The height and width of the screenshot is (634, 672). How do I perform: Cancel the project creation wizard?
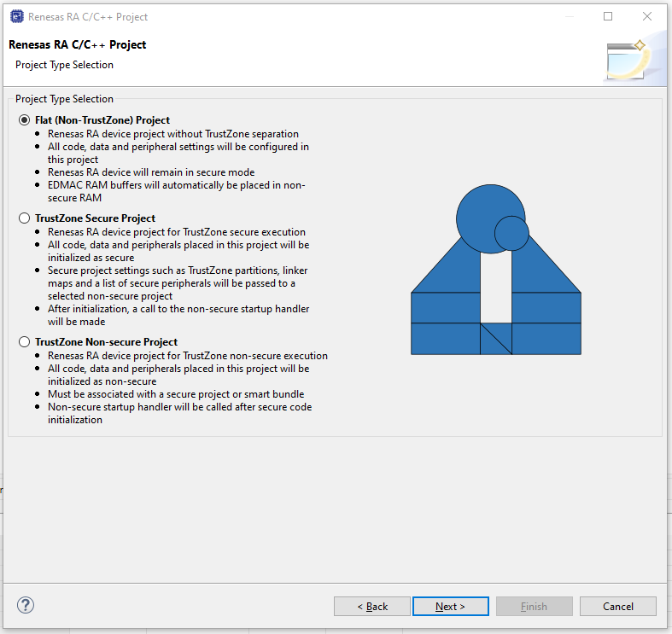point(618,606)
